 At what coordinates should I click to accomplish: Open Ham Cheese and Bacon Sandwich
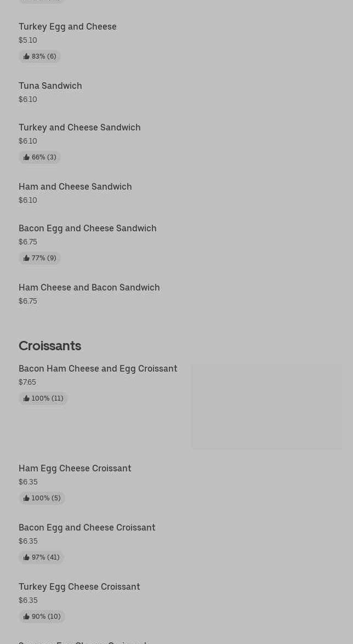click(89, 287)
